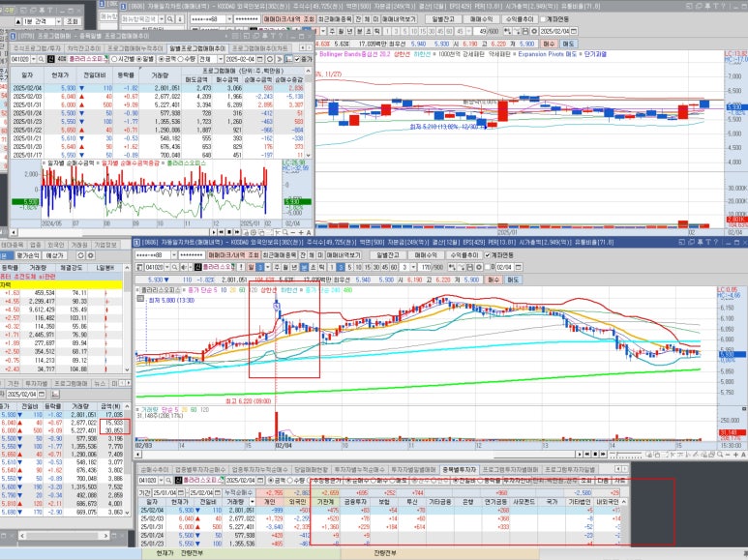Open the tick count 3 dropdown in lower chart toolbar
Viewport: 748px width, 560px height.
[412, 267]
